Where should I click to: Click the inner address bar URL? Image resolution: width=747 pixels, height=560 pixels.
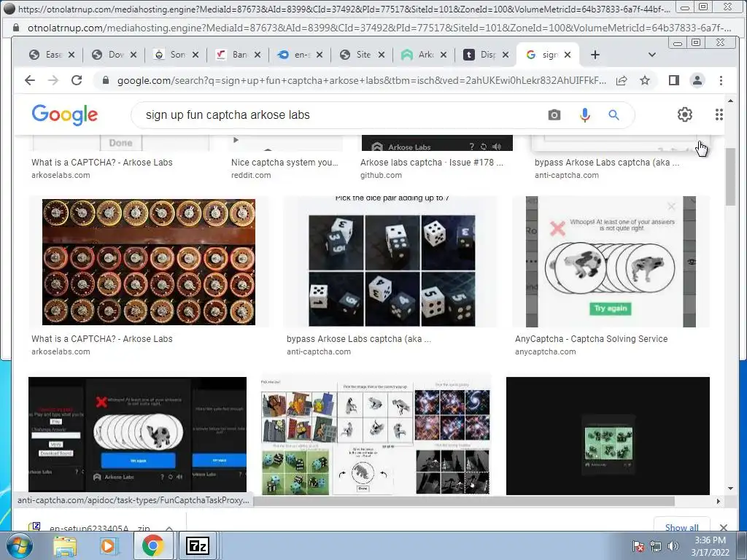[362, 80]
